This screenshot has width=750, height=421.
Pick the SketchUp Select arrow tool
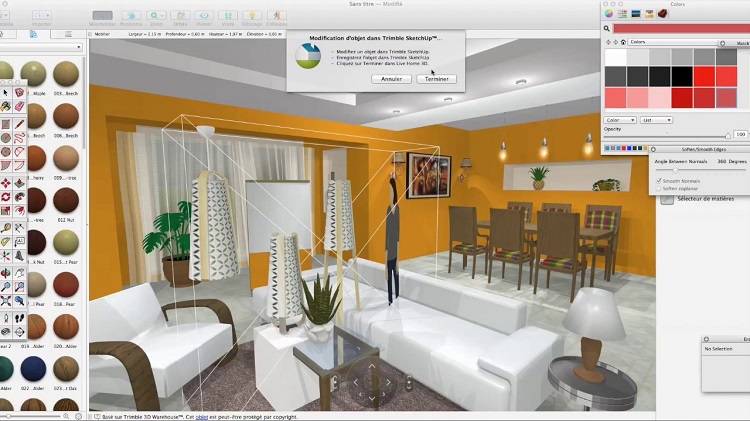pyautogui.click(x=5, y=92)
